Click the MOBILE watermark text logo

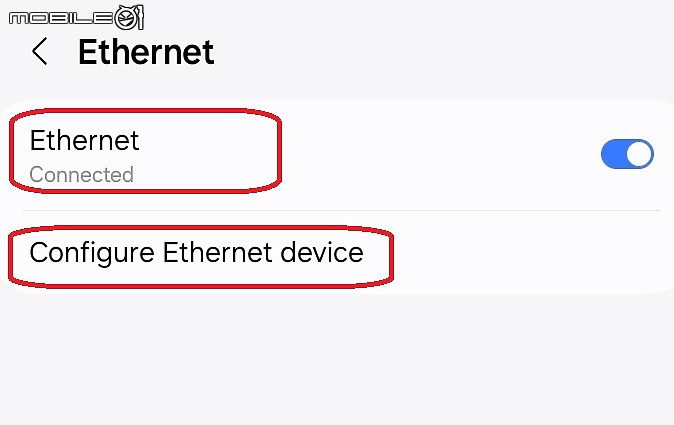point(61,18)
